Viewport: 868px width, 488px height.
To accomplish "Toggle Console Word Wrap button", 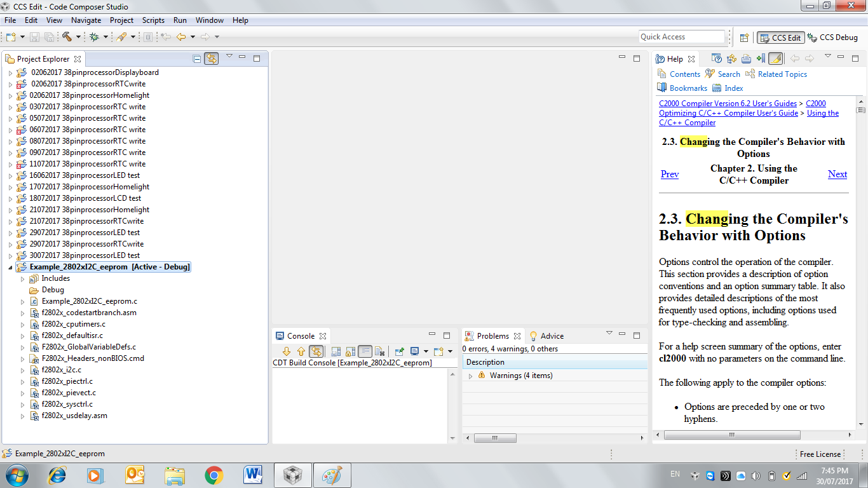I will pos(365,351).
